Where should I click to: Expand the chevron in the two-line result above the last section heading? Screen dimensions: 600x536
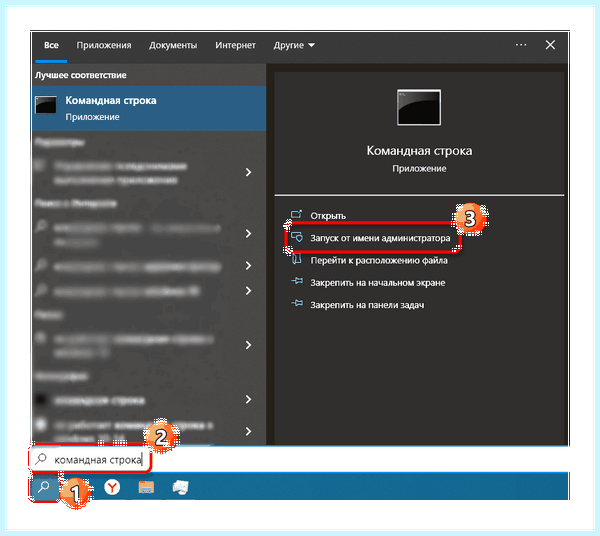coord(249,345)
